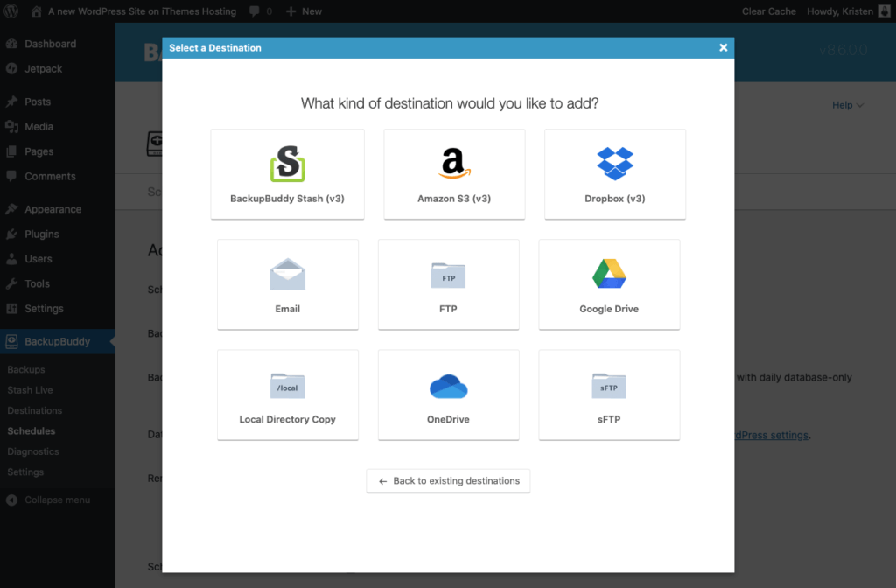Click the Appearance paintbrush icon

(11, 209)
